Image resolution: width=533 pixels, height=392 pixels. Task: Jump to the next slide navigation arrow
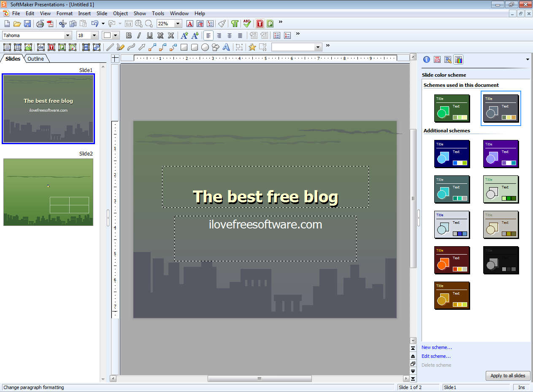coord(413,371)
